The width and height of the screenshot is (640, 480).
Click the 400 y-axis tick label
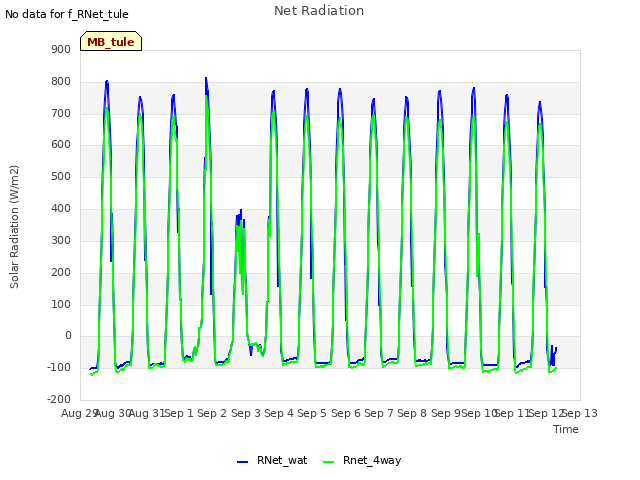[x=61, y=209]
